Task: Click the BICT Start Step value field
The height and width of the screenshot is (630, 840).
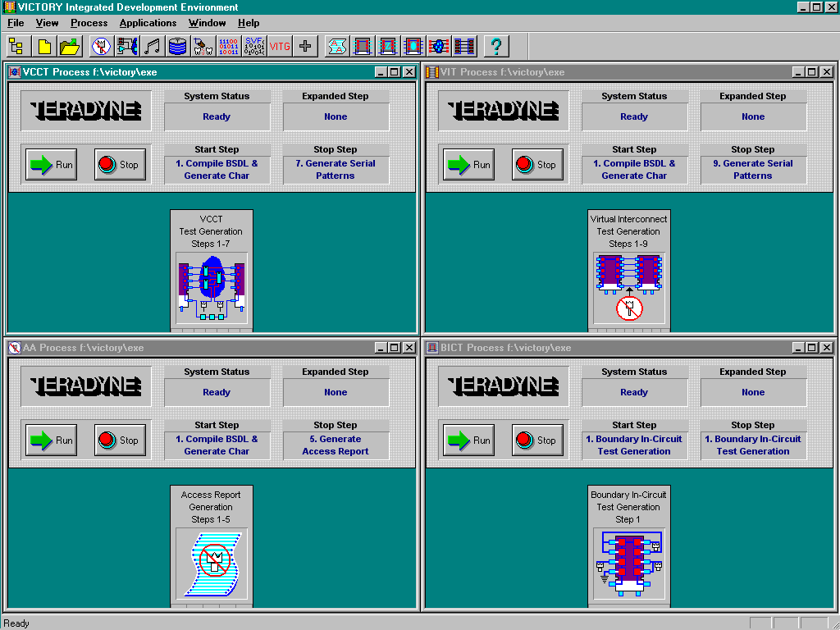Action: point(634,445)
